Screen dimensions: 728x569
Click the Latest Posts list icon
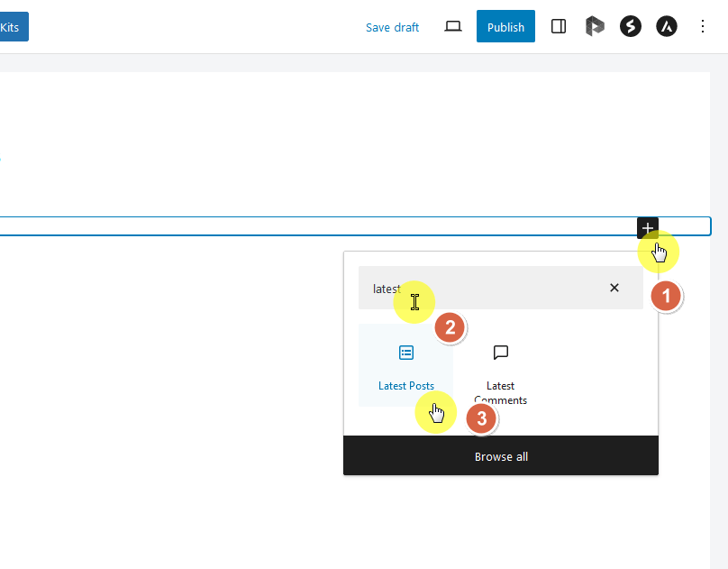[406, 353]
